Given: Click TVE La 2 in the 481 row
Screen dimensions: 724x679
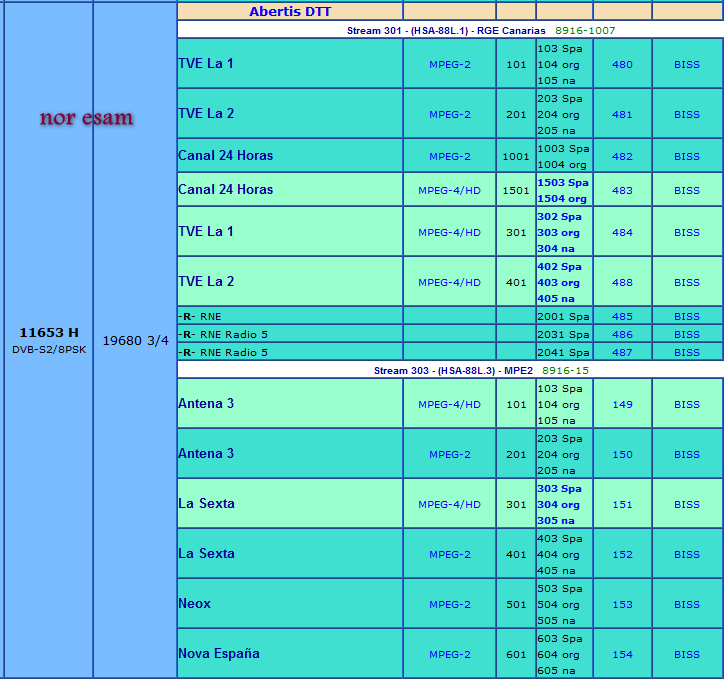Looking at the screenshot, I should [x=206, y=114].
